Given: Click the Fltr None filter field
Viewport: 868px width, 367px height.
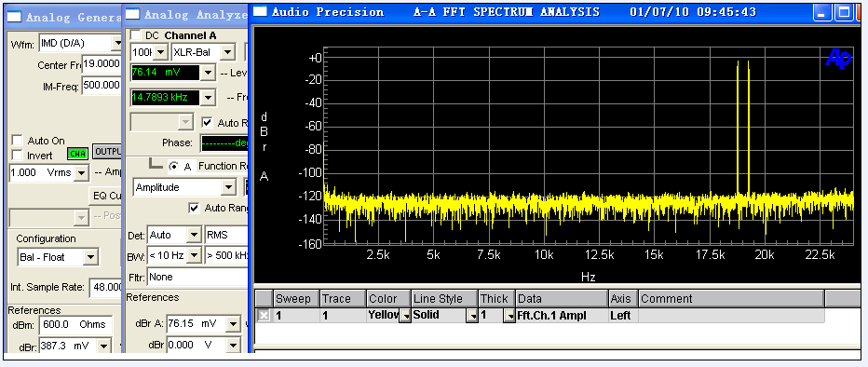Looking at the screenshot, I should [197, 277].
